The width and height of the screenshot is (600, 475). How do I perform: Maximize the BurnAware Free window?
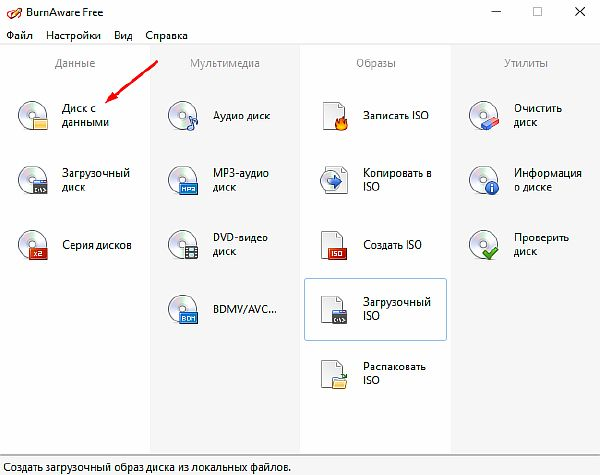pos(538,12)
